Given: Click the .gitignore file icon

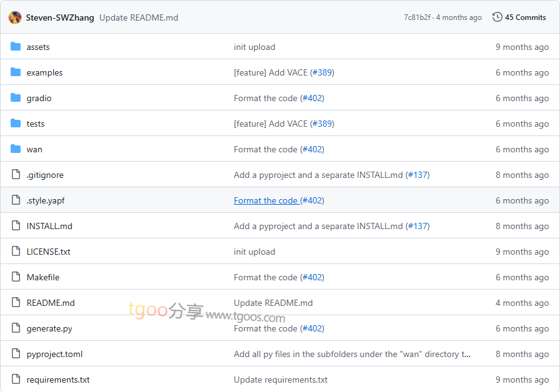Looking at the screenshot, I should coord(16,175).
